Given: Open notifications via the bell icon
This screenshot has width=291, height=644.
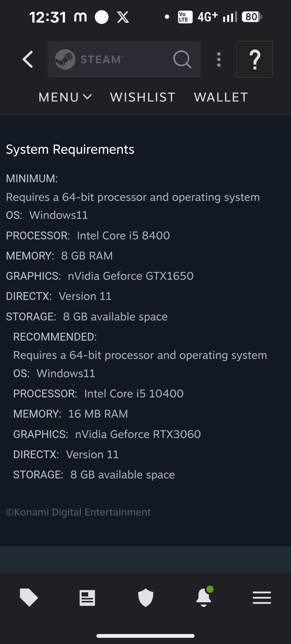Looking at the screenshot, I should coord(204,598).
